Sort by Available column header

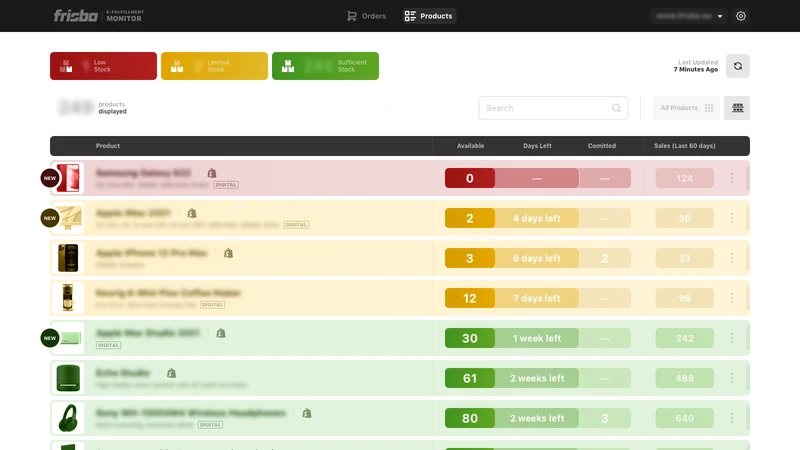[x=470, y=146]
